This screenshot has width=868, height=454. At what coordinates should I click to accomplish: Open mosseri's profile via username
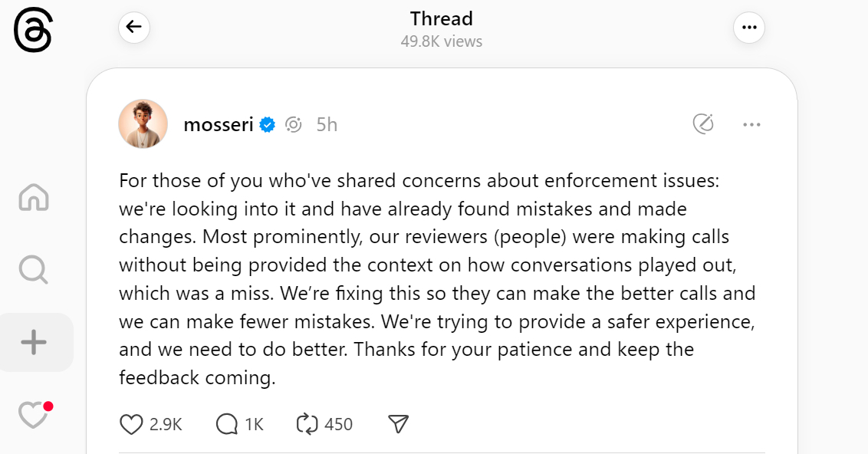click(219, 124)
